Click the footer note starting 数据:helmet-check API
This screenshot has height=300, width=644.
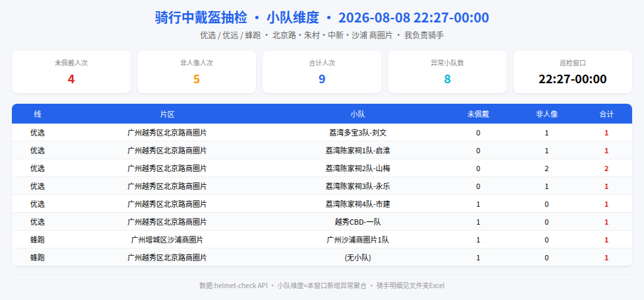point(322,285)
